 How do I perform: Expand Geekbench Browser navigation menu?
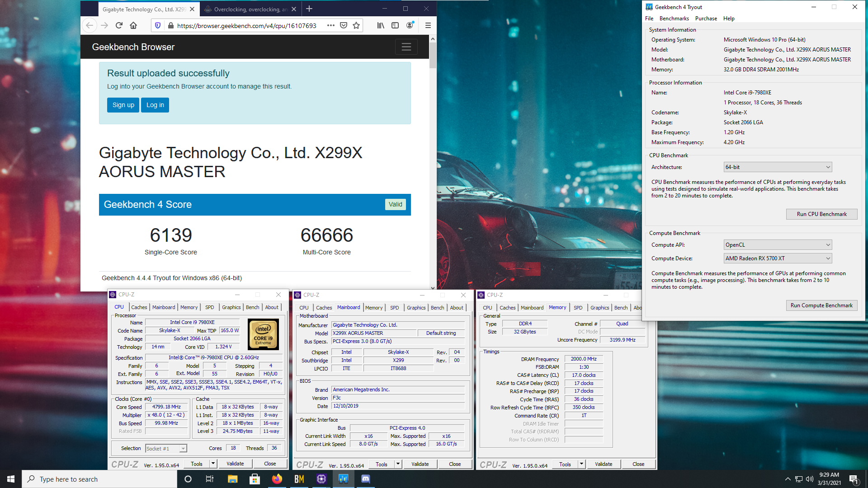pyautogui.click(x=406, y=47)
